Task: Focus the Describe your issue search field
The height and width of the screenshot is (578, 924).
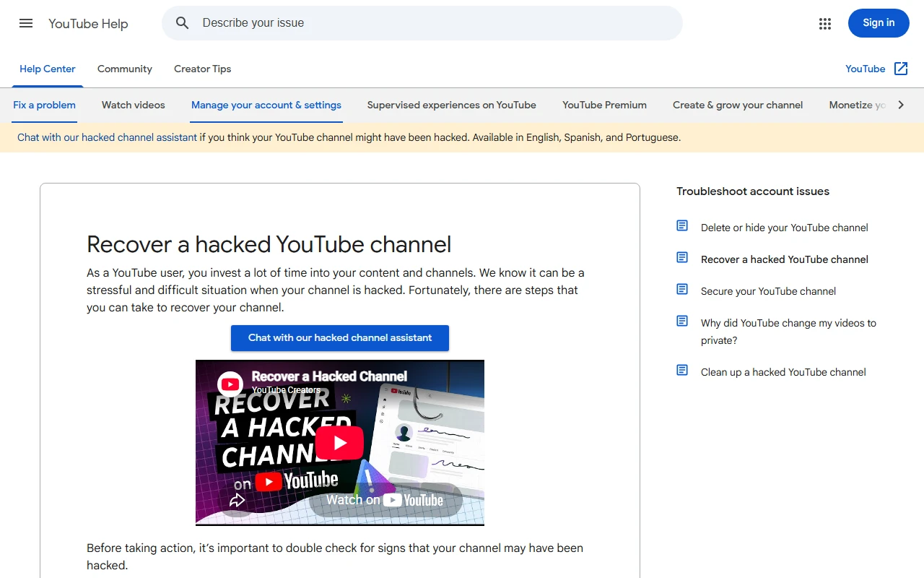Action: point(422,23)
